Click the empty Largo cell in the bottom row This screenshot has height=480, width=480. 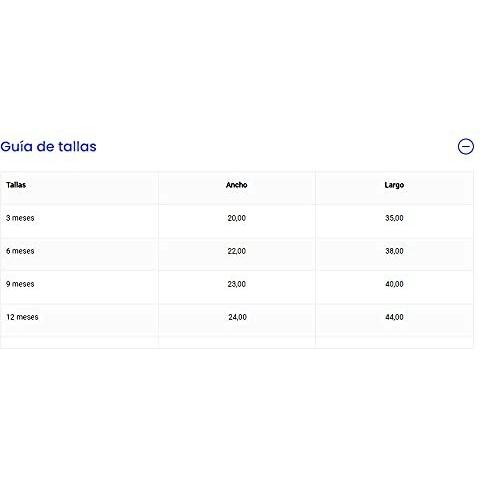(x=394, y=342)
